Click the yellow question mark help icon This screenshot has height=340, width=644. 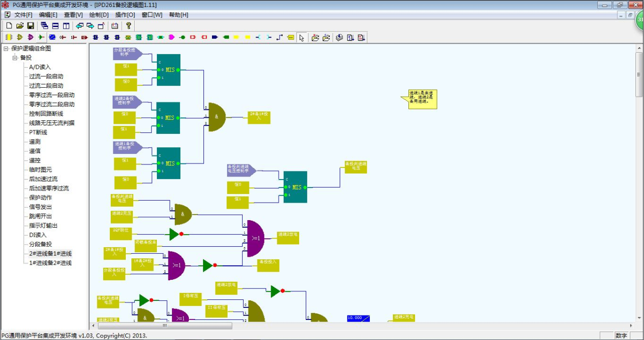(x=128, y=26)
